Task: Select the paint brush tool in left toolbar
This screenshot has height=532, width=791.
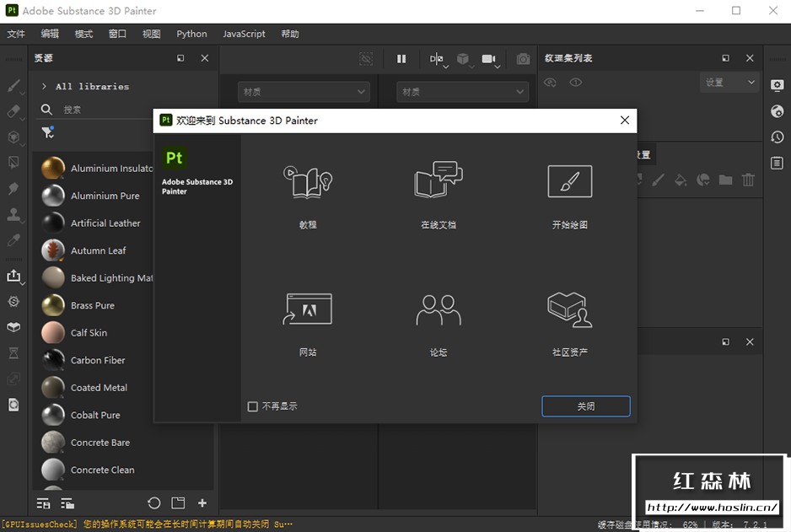Action: click(13, 85)
